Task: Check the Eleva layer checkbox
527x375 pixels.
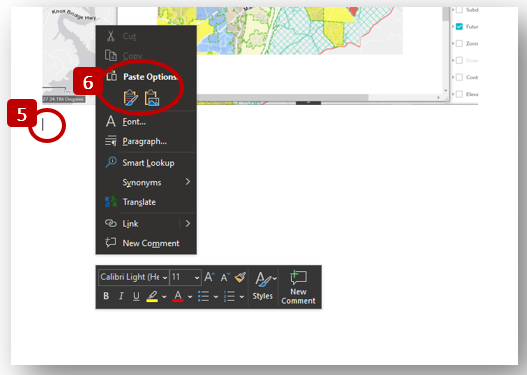Action: (x=459, y=94)
